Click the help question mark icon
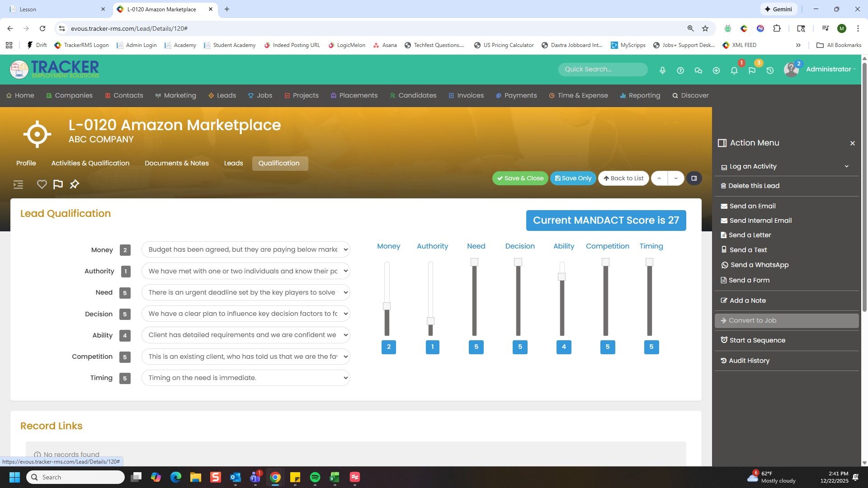This screenshot has height=488, width=868. tap(680, 70)
